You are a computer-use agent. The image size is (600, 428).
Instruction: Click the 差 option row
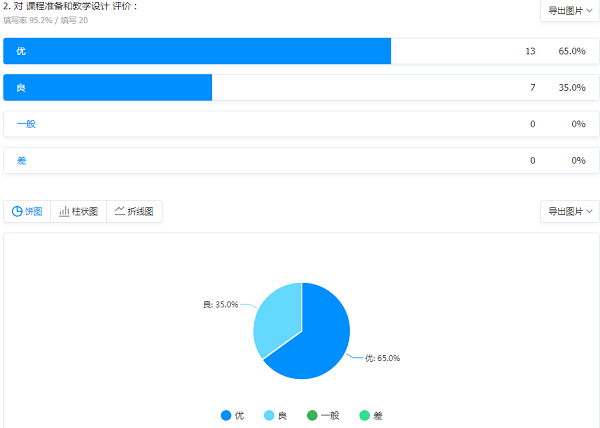pyautogui.click(x=300, y=160)
